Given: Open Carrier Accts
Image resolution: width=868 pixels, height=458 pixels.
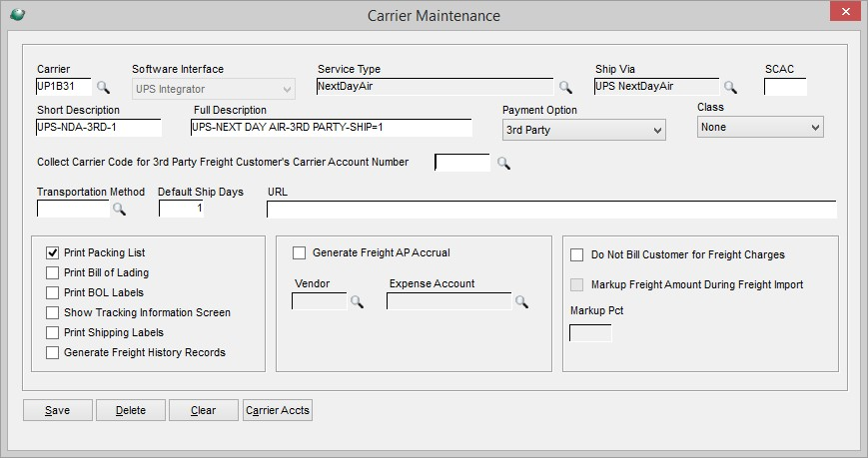Looking at the screenshot, I should pyautogui.click(x=278, y=410).
